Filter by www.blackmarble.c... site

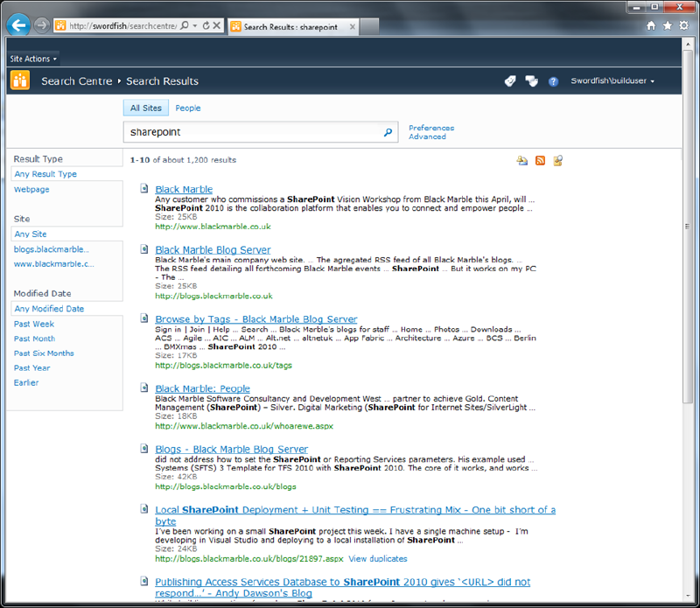(54, 264)
